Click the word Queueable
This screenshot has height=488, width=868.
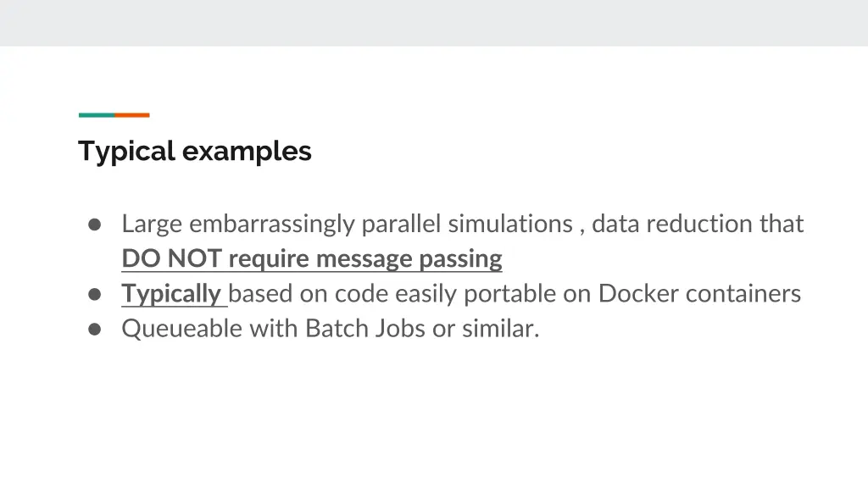click(182, 330)
